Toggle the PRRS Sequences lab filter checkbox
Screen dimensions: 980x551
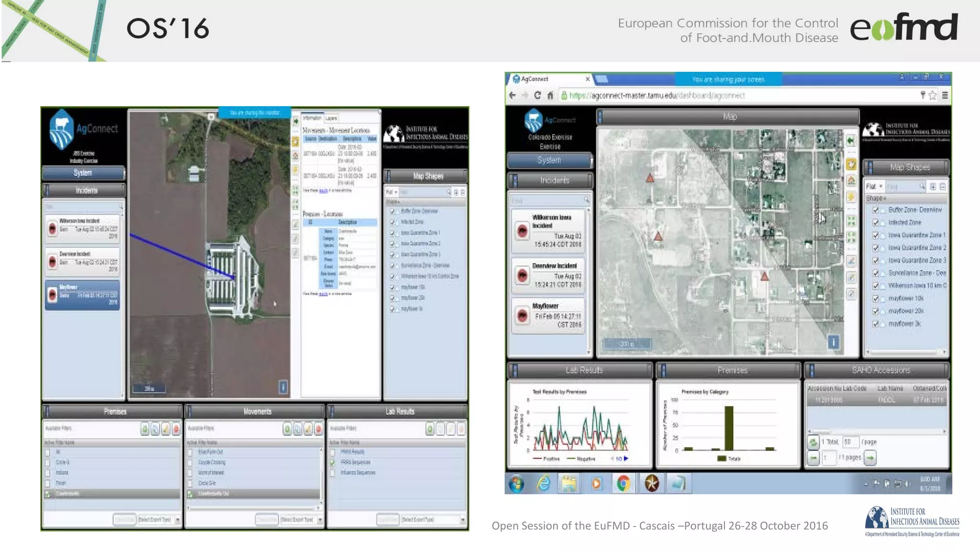point(333,463)
